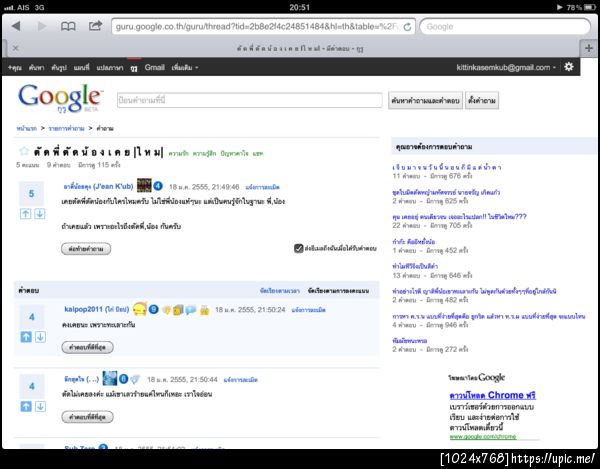Click the speech bubble badge of kaipop2011
The height and width of the screenshot is (469, 600).
[x=190, y=310]
